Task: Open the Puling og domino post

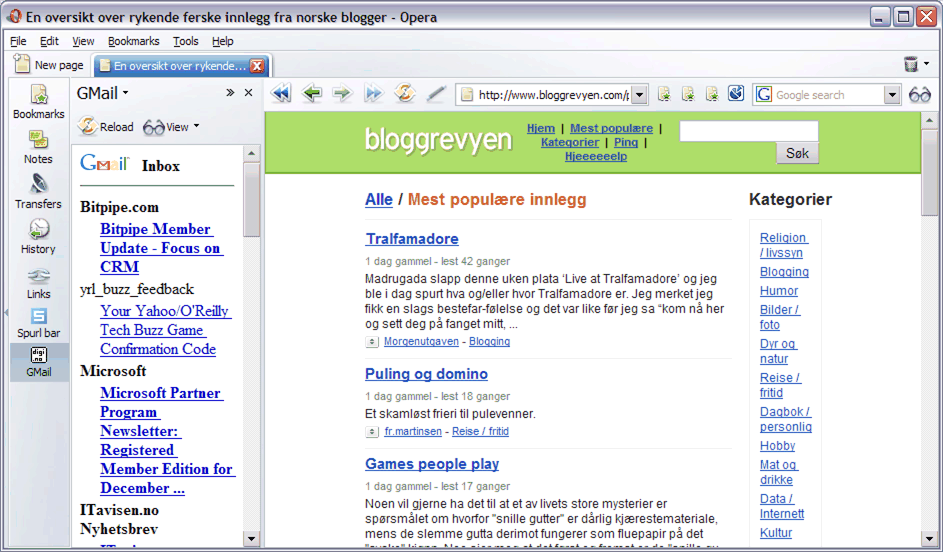Action: 426,373
